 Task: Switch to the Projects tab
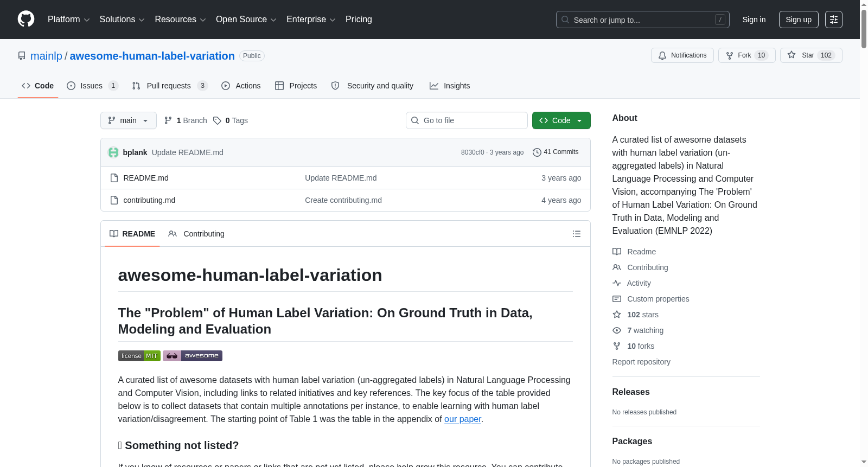pyautogui.click(x=296, y=86)
